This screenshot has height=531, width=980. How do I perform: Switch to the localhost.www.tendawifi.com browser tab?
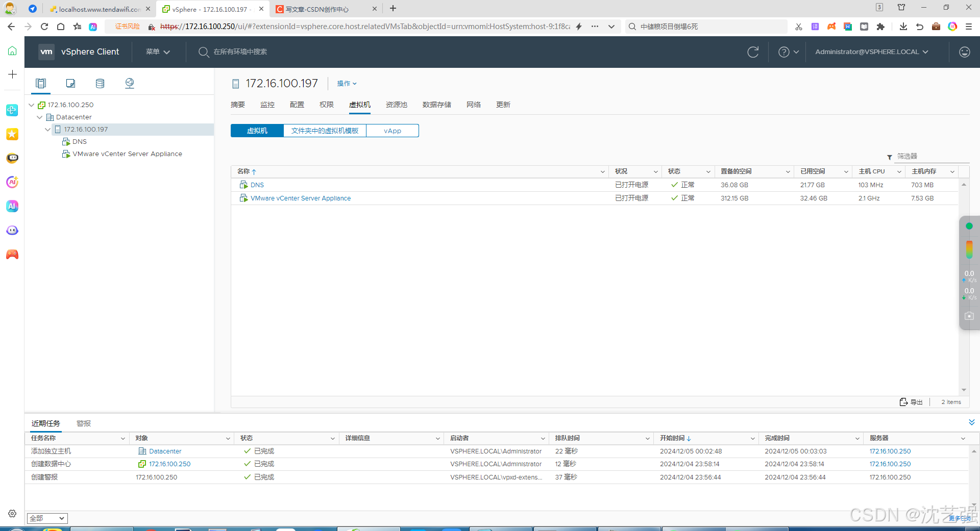pyautogui.click(x=100, y=9)
